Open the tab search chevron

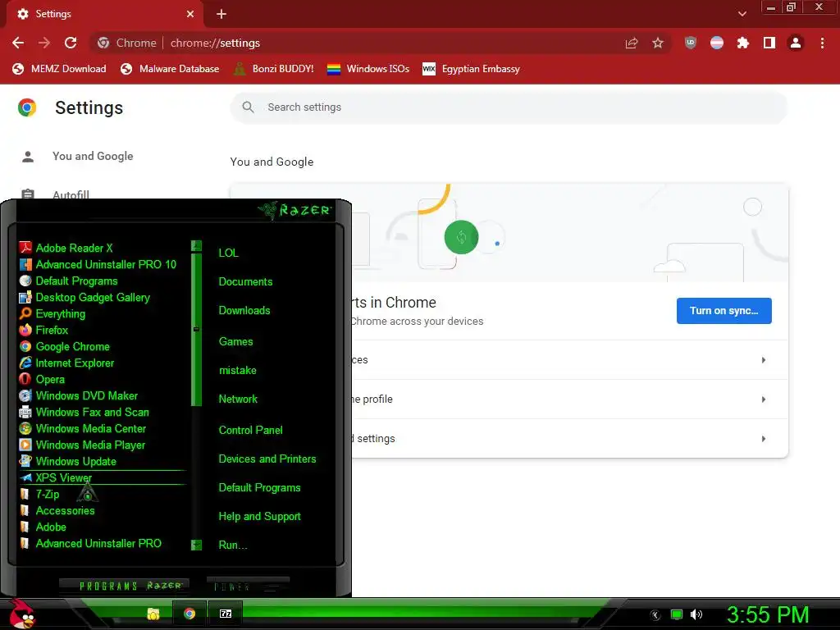click(742, 14)
